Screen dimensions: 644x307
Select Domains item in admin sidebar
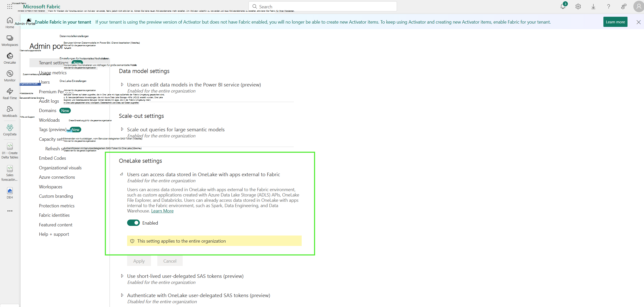coord(47,111)
